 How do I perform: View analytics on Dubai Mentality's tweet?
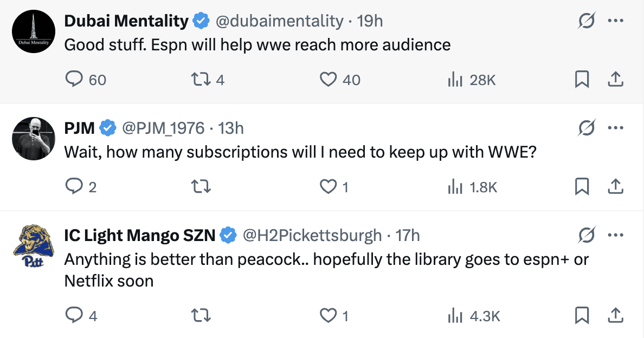[454, 80]
